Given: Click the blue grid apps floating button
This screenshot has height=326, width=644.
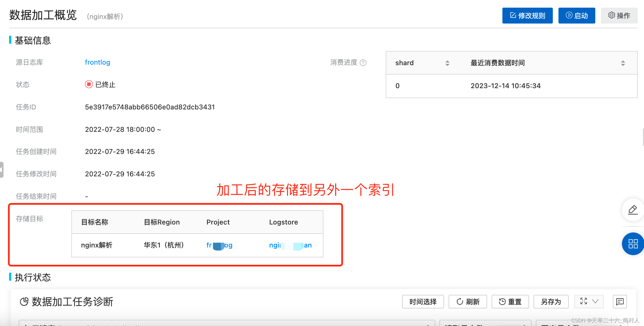Looking at the screenshot, I should click(633, 244).
